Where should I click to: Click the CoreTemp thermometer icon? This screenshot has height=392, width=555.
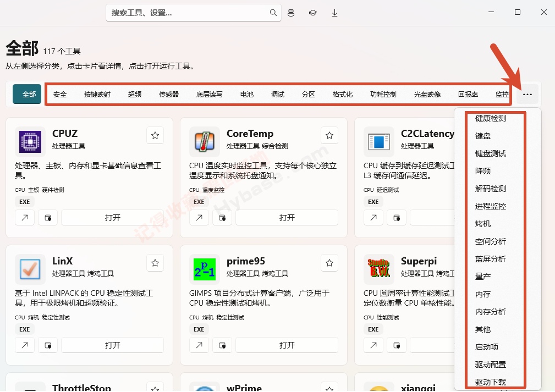pyautogui.click(x=205, y=141)
